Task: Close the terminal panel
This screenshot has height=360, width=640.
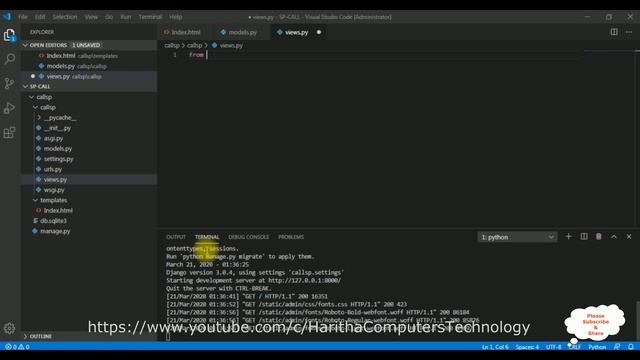Action: click(629, 237)
